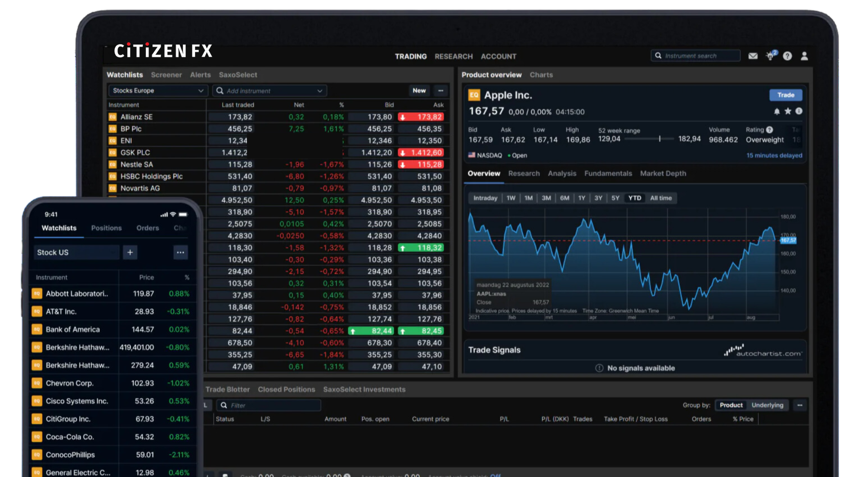Select the 6M chart range
Image resolution: width=868 pixels, height=477 pixels.
click(x=565, y=198)
